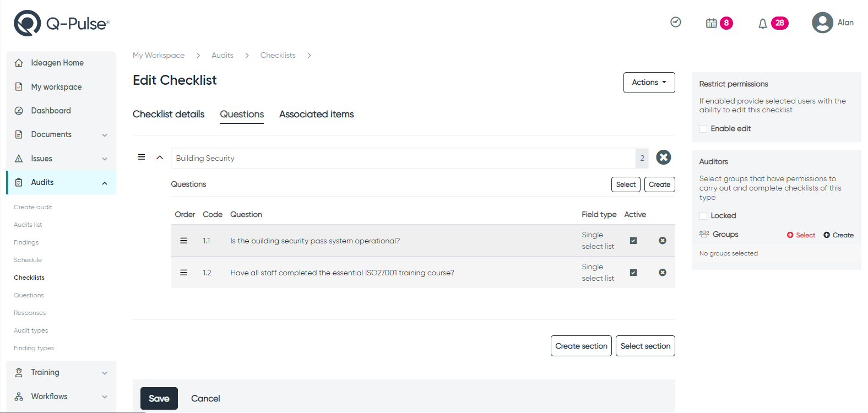Open Findings in sidebar
The image size is (868, 413).
[26, 242]
